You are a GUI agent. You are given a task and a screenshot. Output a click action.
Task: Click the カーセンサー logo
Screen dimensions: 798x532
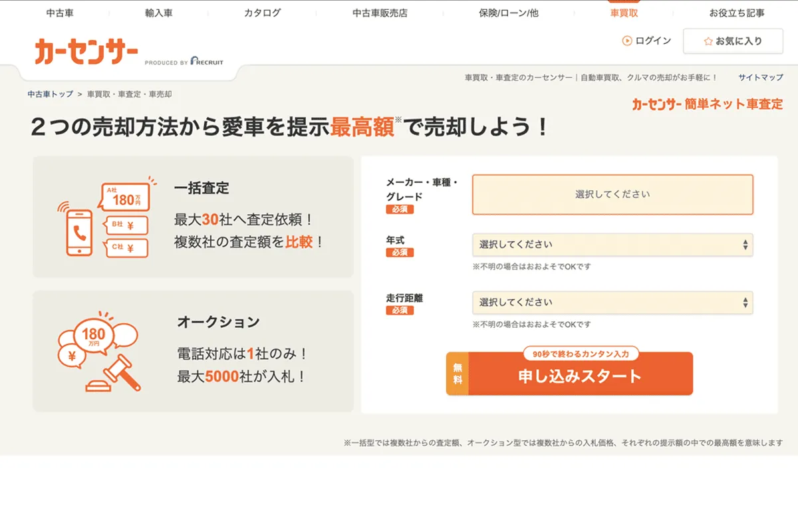[x=86, y=52]
